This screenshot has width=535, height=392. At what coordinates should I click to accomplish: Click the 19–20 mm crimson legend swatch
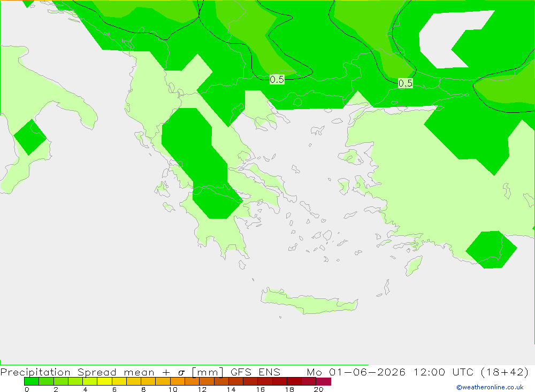click(x=309, y=381)
